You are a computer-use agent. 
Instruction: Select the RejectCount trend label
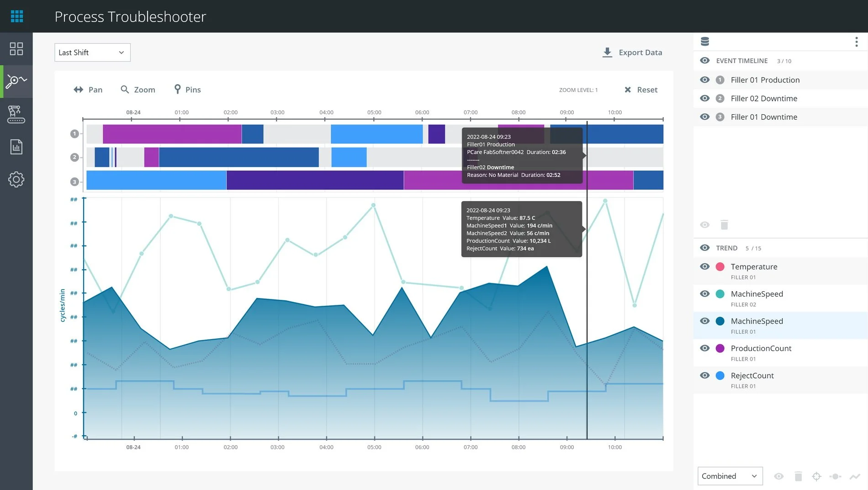click(752, 376)
